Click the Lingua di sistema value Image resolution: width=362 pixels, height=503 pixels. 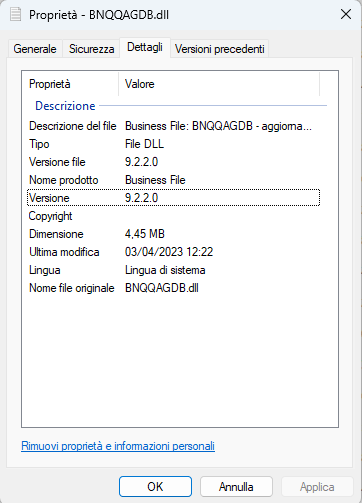(x=165, y=270)
